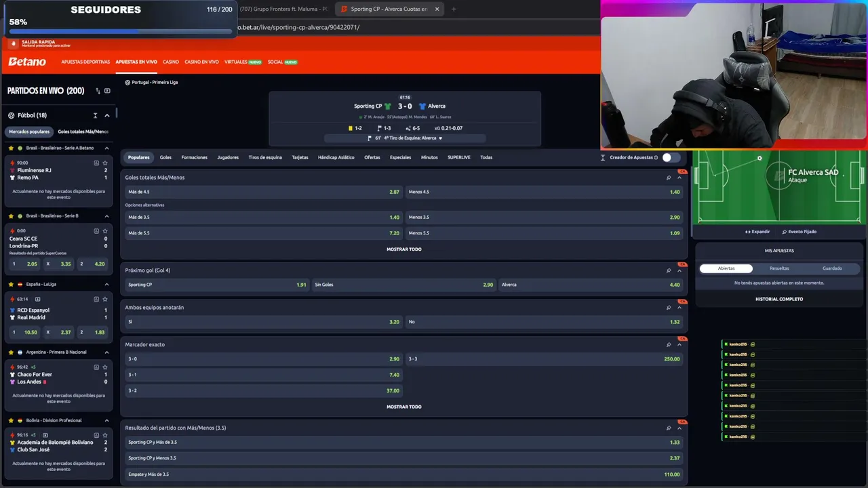Click the Evento Fijado pin button
The width and height of the screenshot is (868, 488).
click(799, 232)
